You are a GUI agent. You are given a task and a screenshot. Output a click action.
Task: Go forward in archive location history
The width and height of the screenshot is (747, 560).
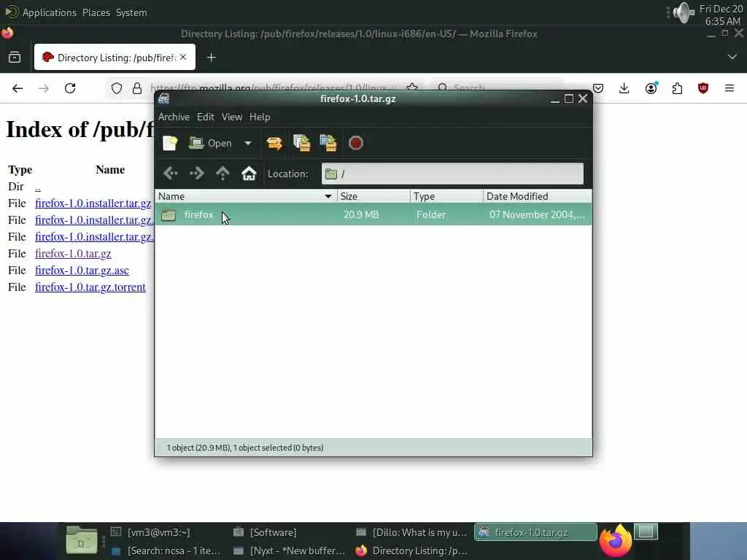(x=197, y=174)
